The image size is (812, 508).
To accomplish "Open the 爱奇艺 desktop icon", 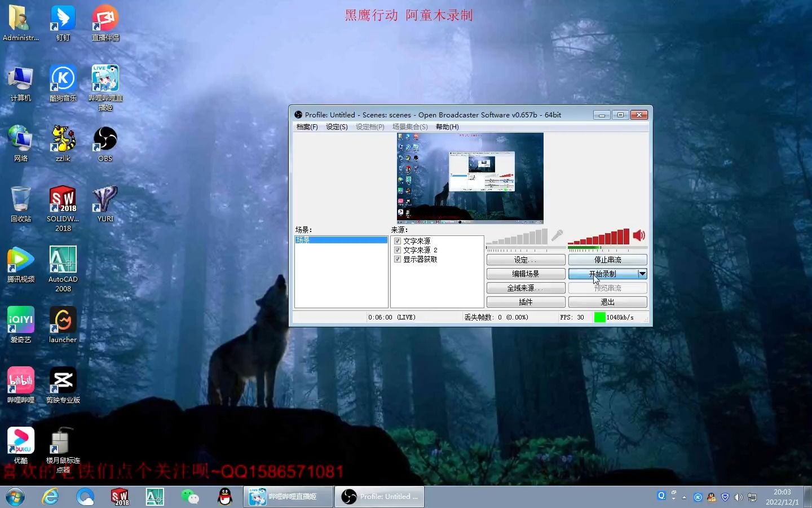I will click(21, 325).
